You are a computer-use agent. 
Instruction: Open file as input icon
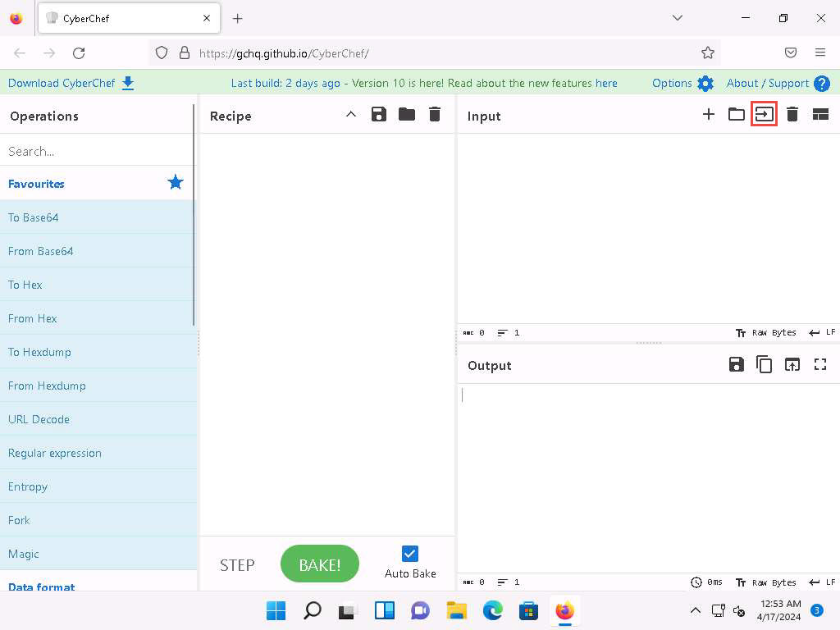pyautogui.click(x=765, y=115)
